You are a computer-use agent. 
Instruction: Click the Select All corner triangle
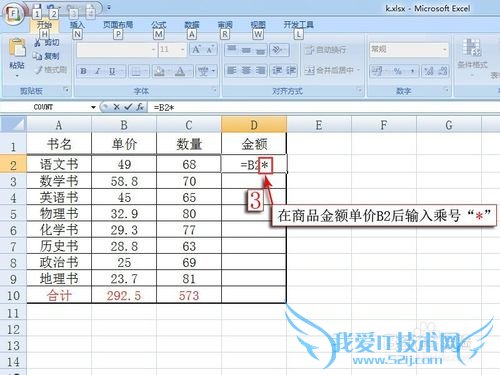pyautogui.click(x=13, y=125)
